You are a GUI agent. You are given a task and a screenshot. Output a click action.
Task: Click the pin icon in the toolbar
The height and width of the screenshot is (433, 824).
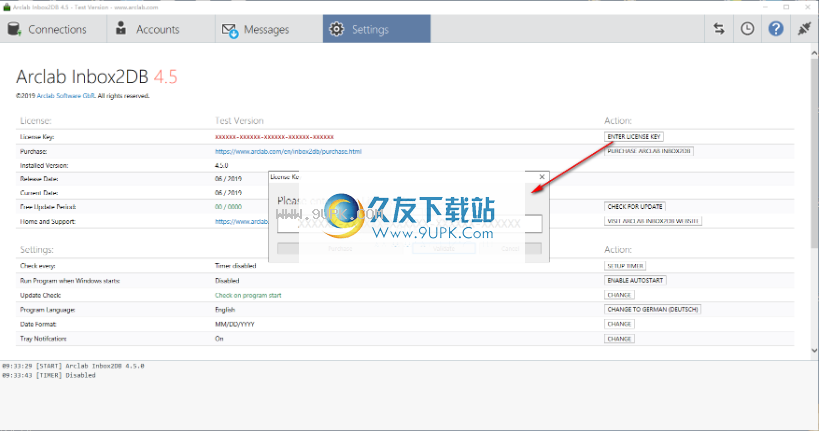(x=804, y=29)
